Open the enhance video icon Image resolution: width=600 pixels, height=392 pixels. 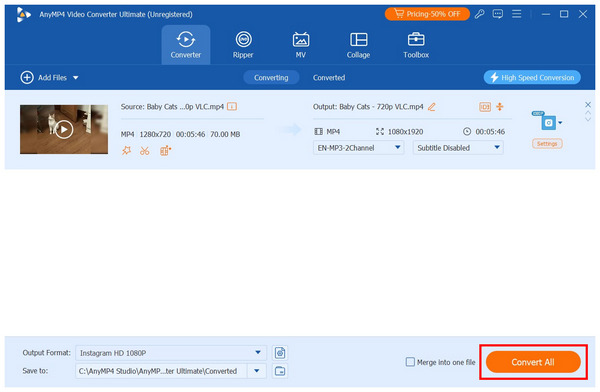click(x=165, y=151)
